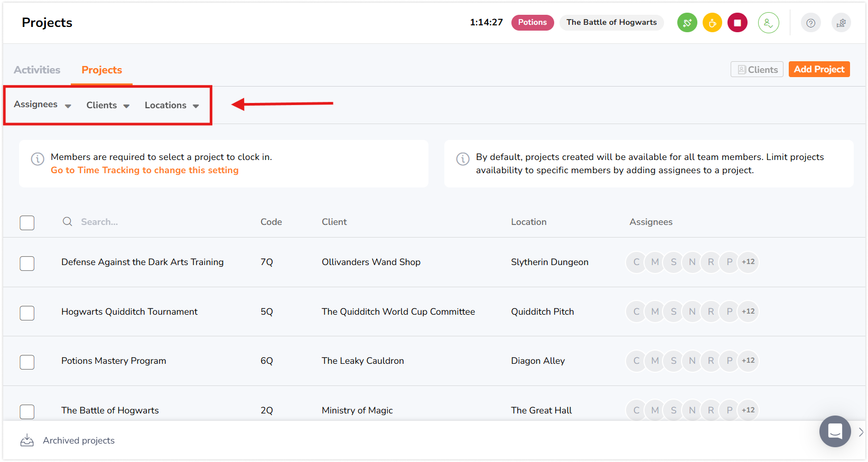Click the green switch activity icon
The width and height of the screenshot is (868, 462).
pos(687,23)
